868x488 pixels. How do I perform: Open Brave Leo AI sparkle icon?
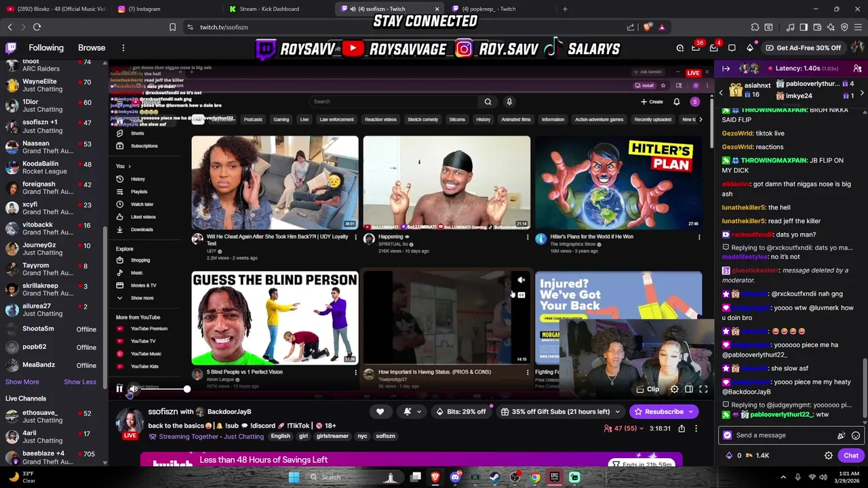coord(831,27)
